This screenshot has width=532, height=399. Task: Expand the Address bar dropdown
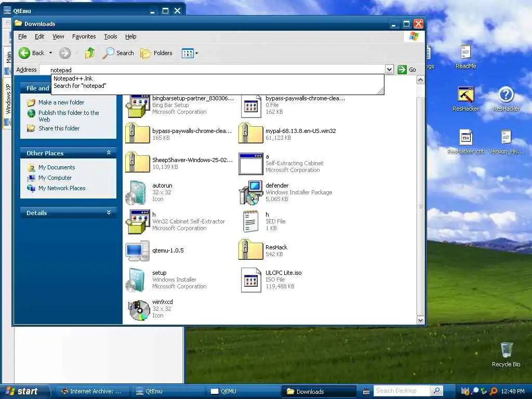point(390,70)
